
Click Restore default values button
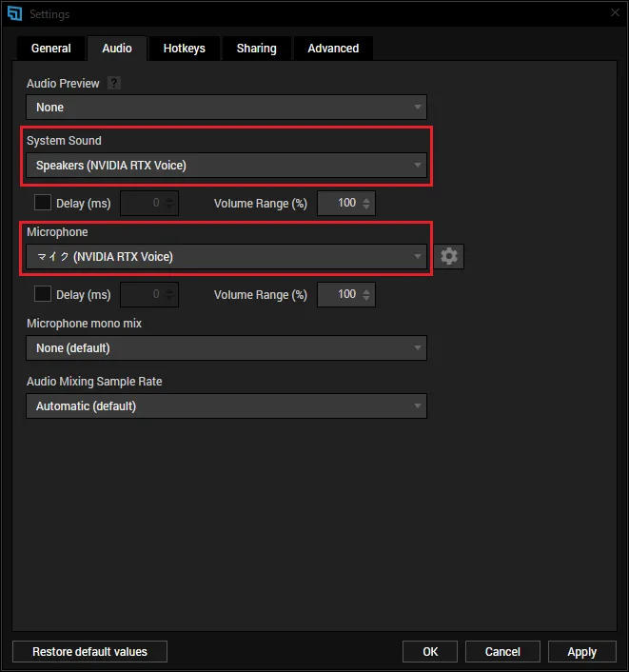click(90, 651)
